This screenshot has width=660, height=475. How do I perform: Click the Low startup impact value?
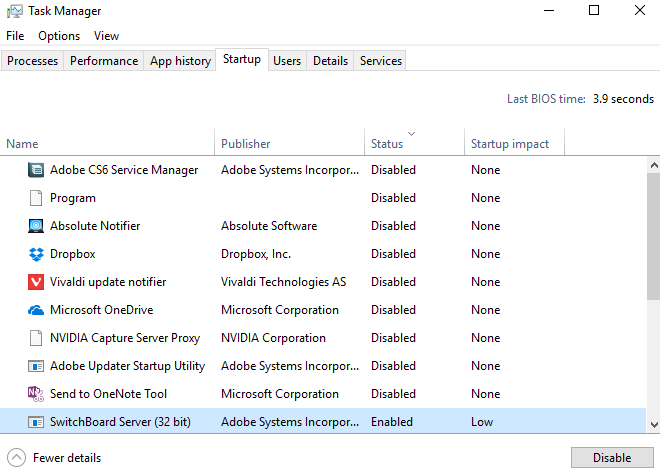tap(482, 422)
